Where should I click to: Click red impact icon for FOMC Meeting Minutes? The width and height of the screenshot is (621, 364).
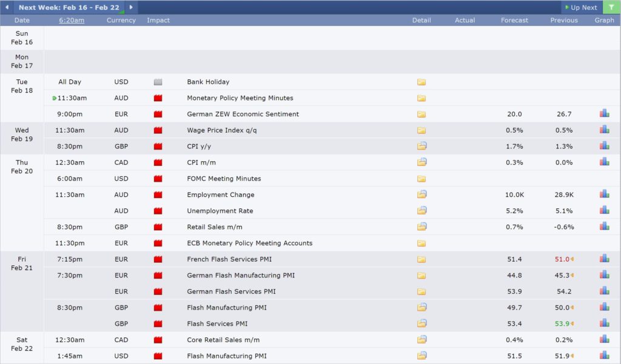[158, 179]
